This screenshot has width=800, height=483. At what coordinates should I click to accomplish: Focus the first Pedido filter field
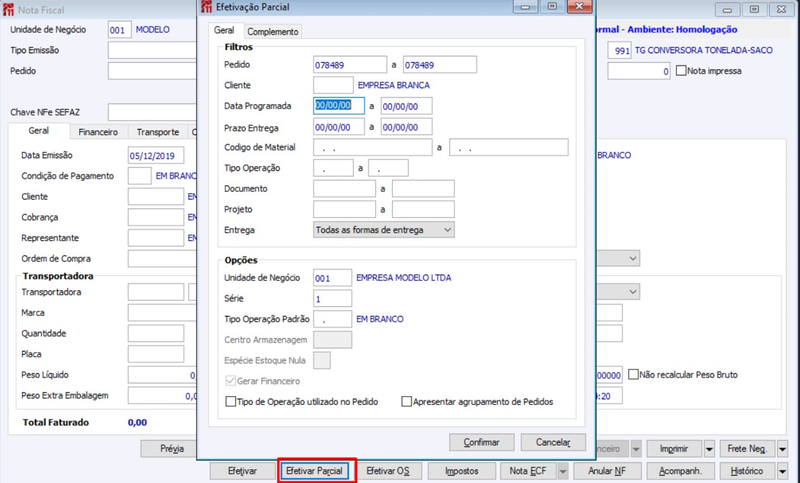pyautogui.click(x=349, y=65)
